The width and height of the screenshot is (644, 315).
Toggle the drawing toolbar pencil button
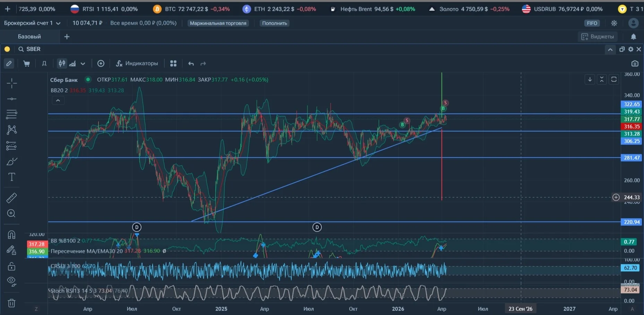9,64
